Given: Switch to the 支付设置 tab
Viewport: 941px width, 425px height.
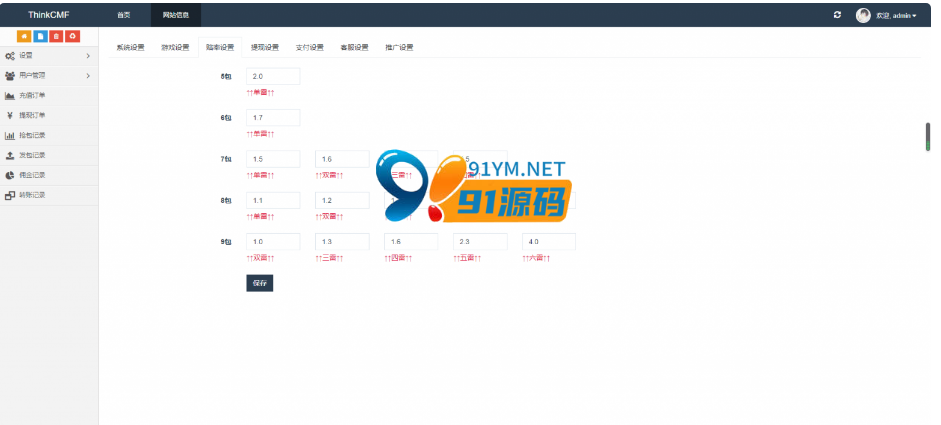Looking at the screenshot, I should pos(310,47).
